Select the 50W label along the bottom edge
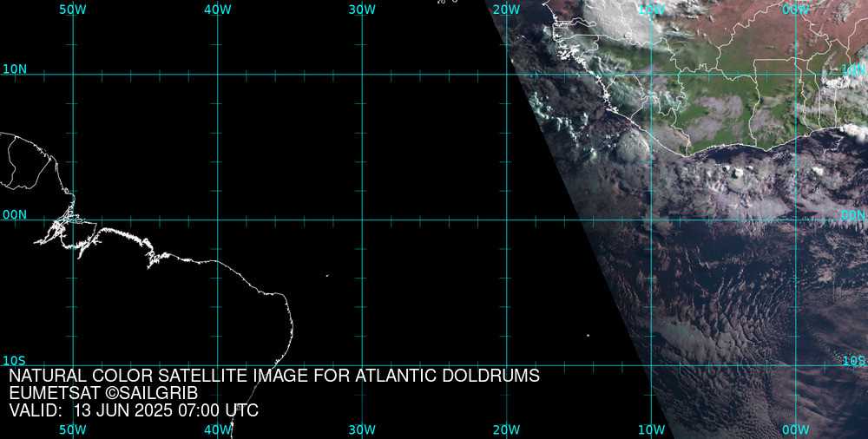The height and width of the screenshot is (439, 868). click(73, 429)
